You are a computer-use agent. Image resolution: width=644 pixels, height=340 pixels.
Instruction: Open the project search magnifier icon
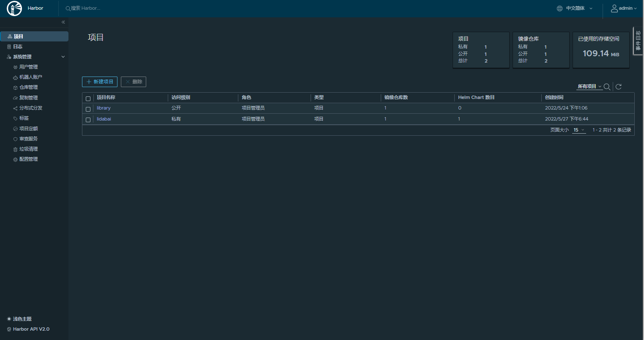(607, 87)
